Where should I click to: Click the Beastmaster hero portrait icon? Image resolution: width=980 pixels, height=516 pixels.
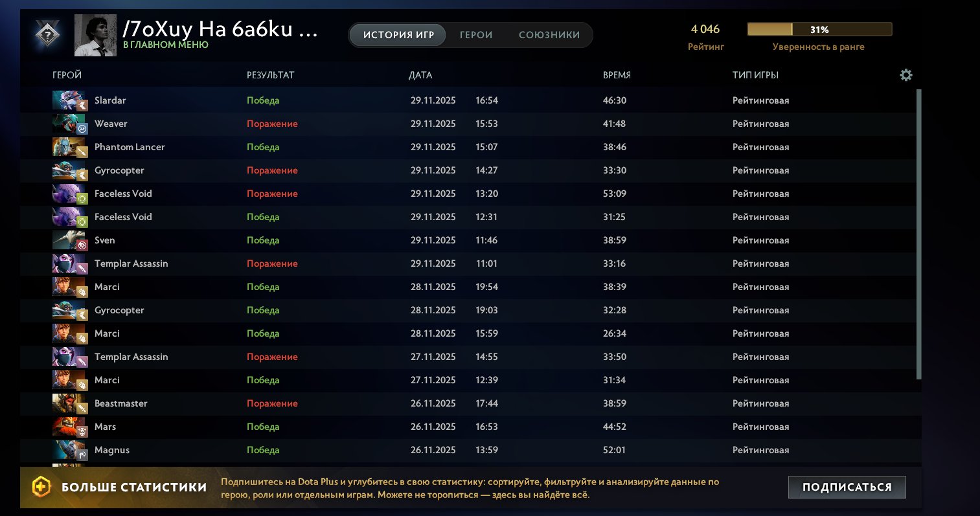click(69, 403)
